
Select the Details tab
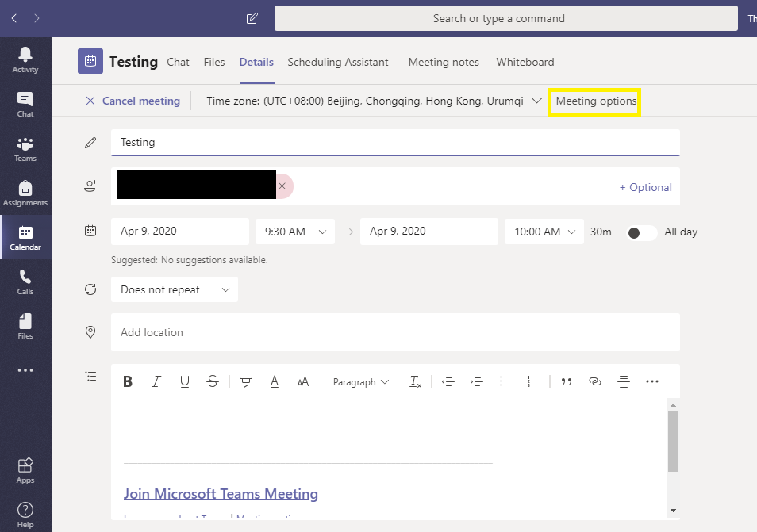click(256, 62)
